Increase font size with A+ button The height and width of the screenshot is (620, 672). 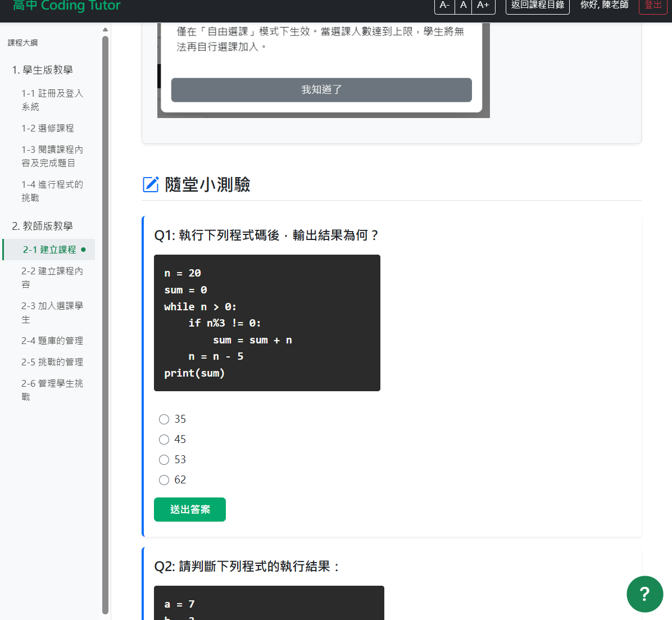coord(483,6)
